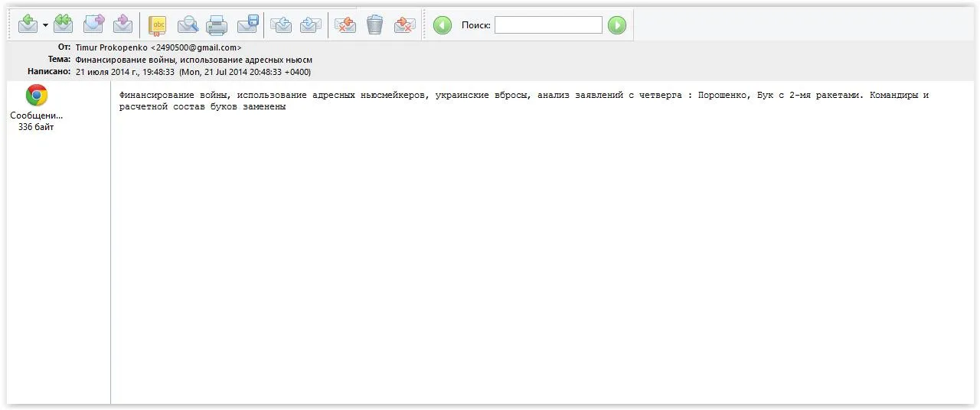Click sender address Timur Prokopenko

click(158, 47)
